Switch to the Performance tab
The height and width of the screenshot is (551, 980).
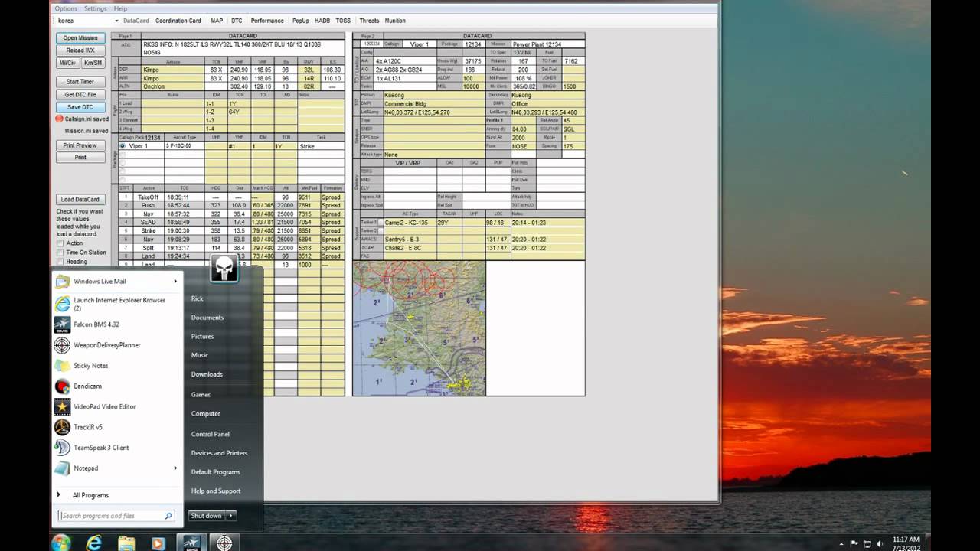point(267,21)
